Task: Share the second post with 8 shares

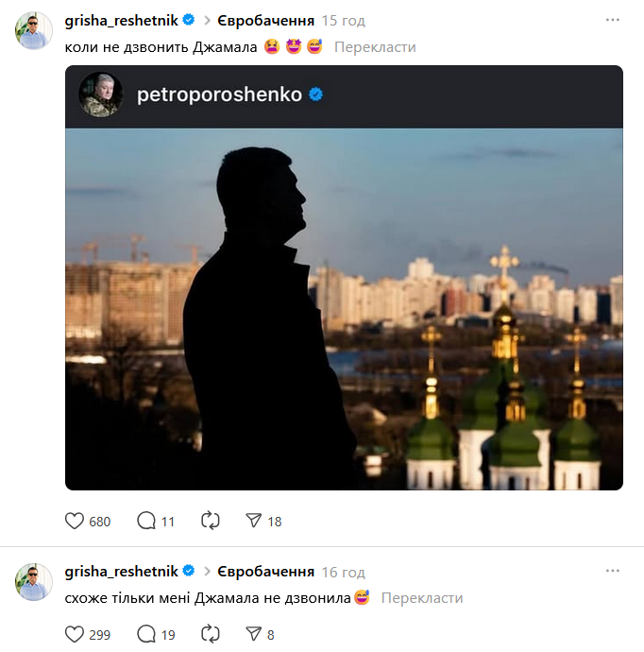Action: pos(253,634)
